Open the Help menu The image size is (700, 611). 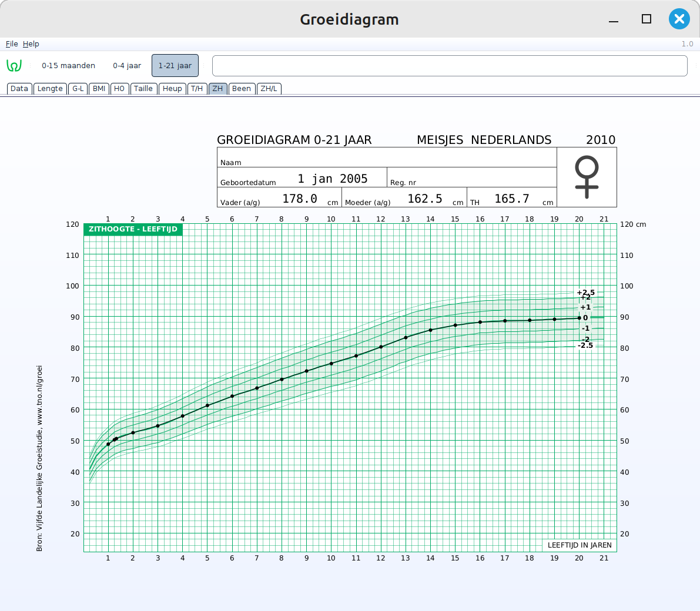tap(31, 44)
